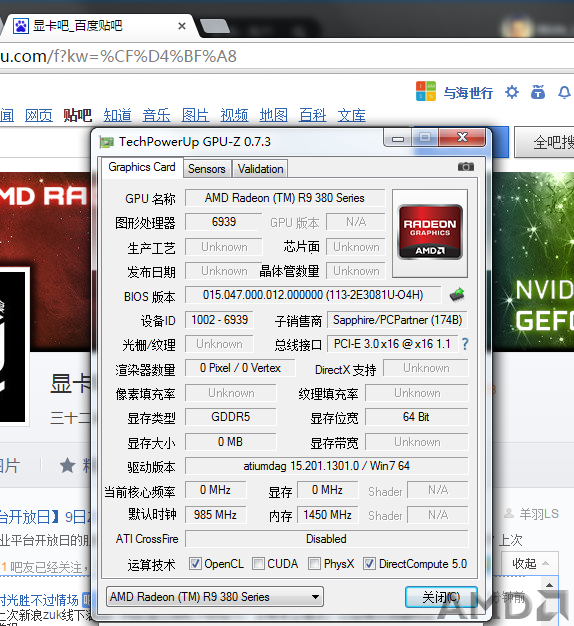The height and width of the screenshot is (626, 574).
Task: Close the 显卡吧 browser tab
Action: [182, 26]
